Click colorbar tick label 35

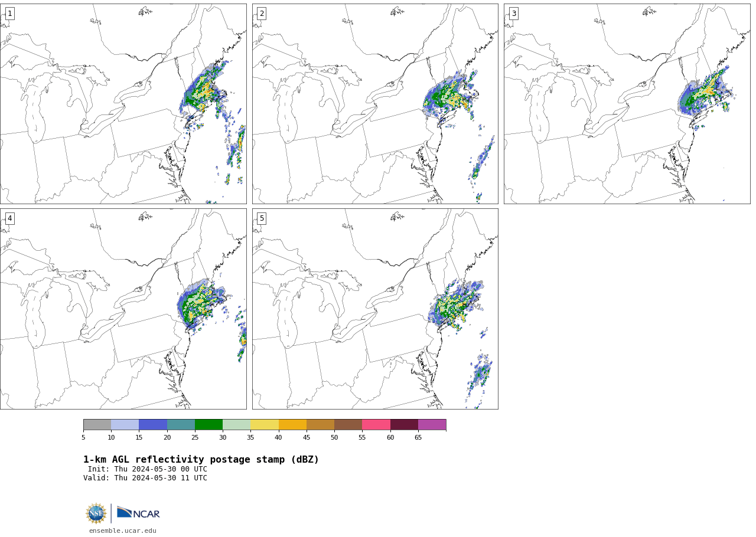click(250, 437)
